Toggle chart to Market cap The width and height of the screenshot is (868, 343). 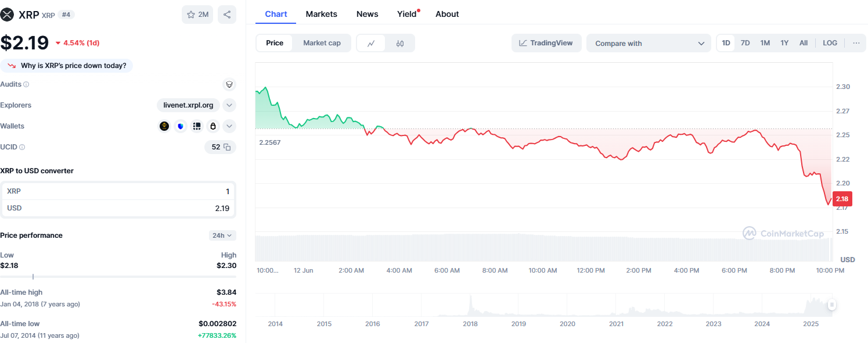[x=322, y=43]
